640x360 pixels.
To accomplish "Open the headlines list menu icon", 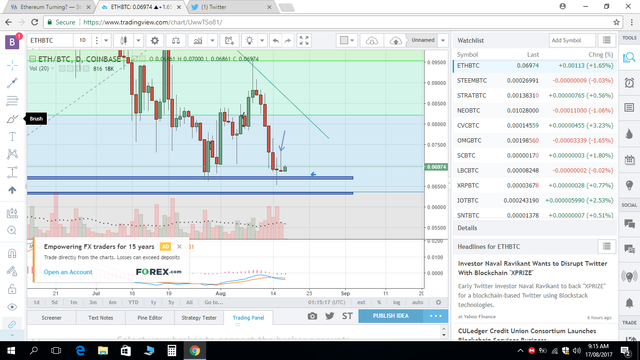I will point(607,247).
